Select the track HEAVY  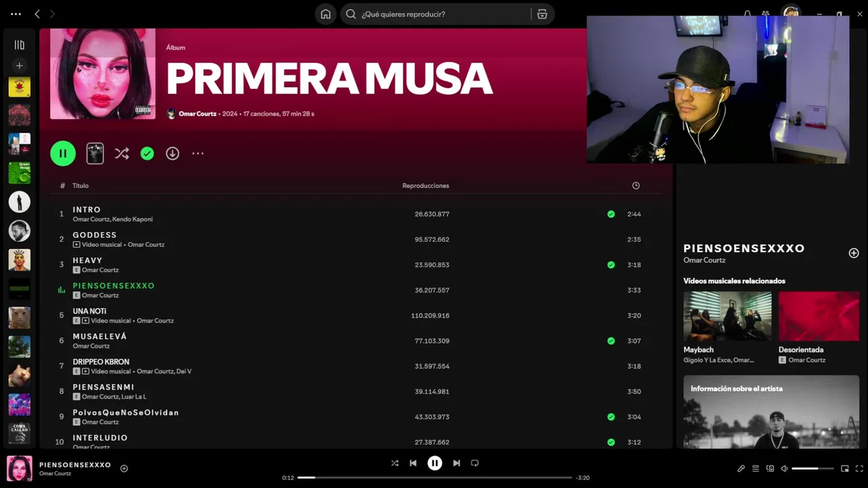pyautogui.click(x=87, y=260)
